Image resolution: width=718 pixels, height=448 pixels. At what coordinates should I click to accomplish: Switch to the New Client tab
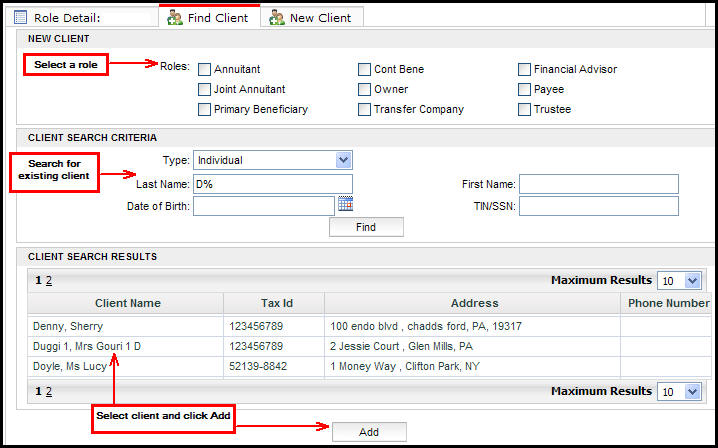click(312, 18)
